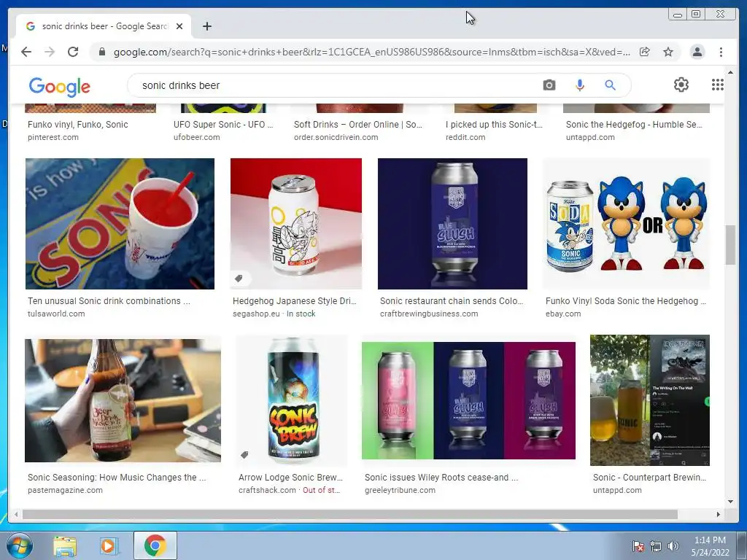Image resolution: width=747 pixels, height=560 pixels.
Task: Open the Counterpart Brewing Sonic photo
Action: pyautogui.click(x=650, y=400)
